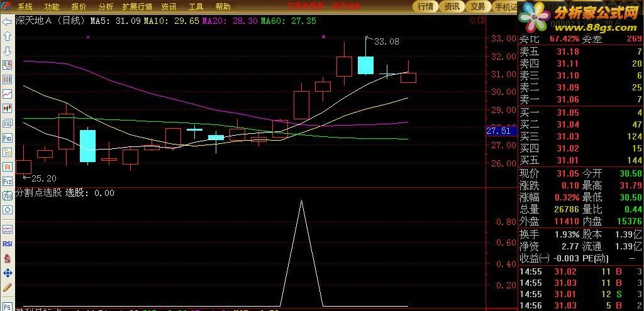Click the F12 trading icon
This screenshot has height=311, width=644.
click(7, 181)
